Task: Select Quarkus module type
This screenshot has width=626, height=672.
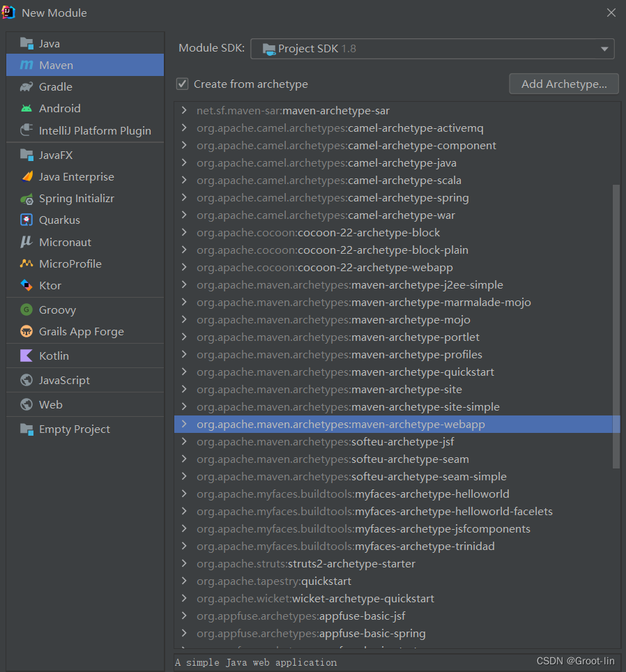Action: [85, 220]
